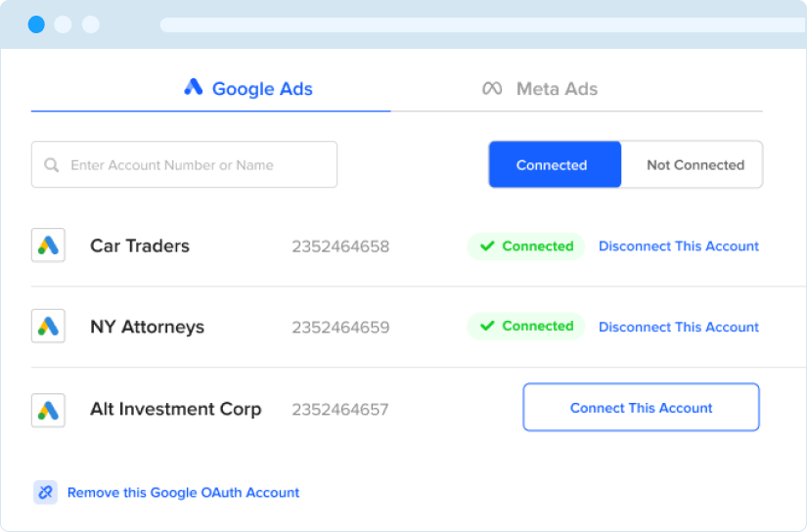Click the search magnifier icon
Image resolution: width=807 pixels, height=532 pixels.
(x=52, y=165)
